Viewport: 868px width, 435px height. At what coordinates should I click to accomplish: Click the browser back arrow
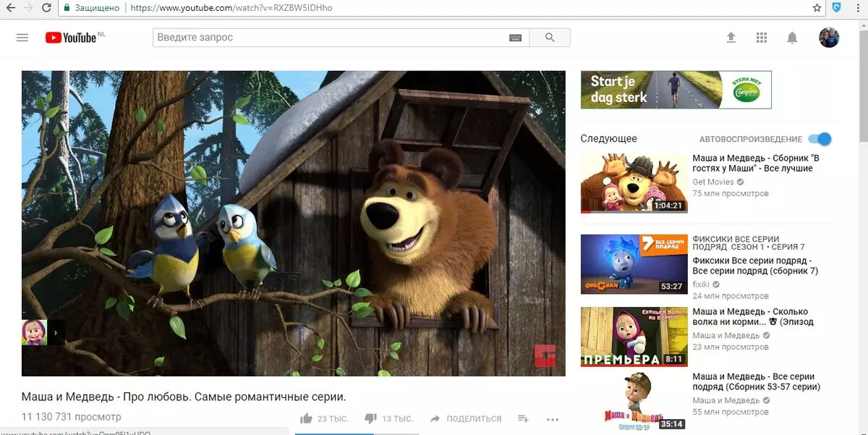pyautogui.click(x=11, y=8)
